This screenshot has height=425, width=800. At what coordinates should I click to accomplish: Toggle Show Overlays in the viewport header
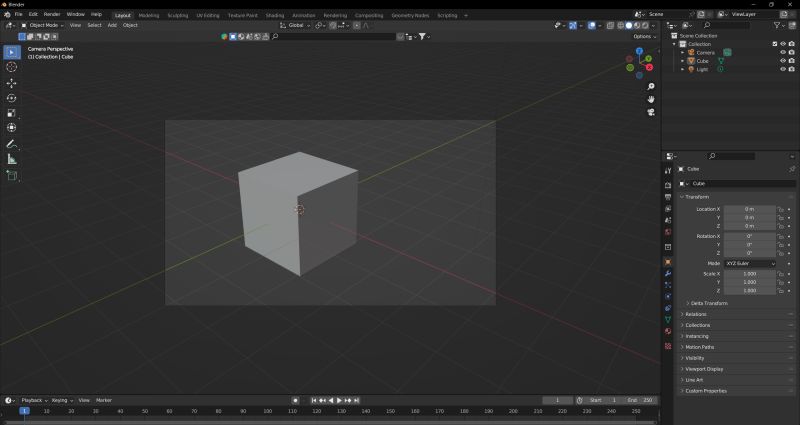(x=592, y=26)
